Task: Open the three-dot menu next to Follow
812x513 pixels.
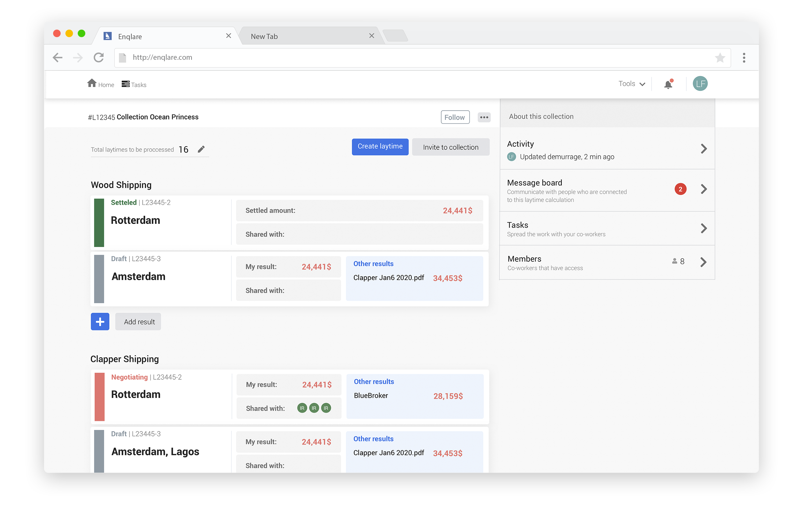Action: [484, 117]
